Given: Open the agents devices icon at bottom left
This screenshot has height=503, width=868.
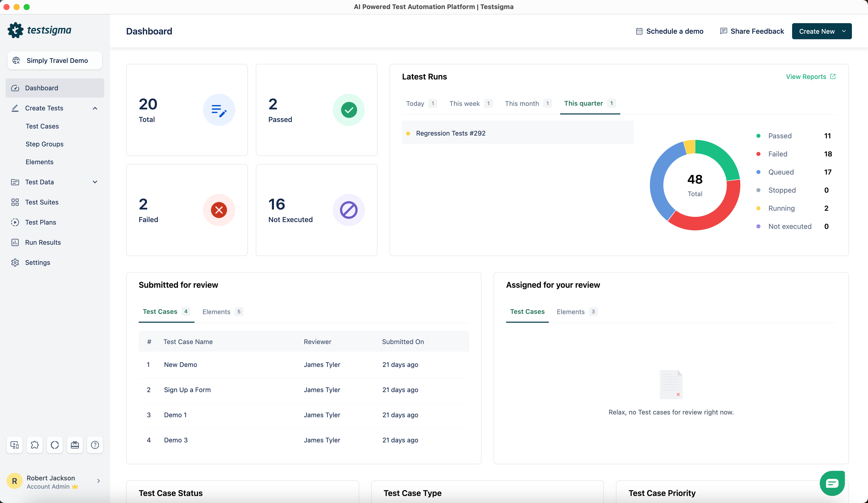Looking at the screenshot, I should [x=15, y=445].
